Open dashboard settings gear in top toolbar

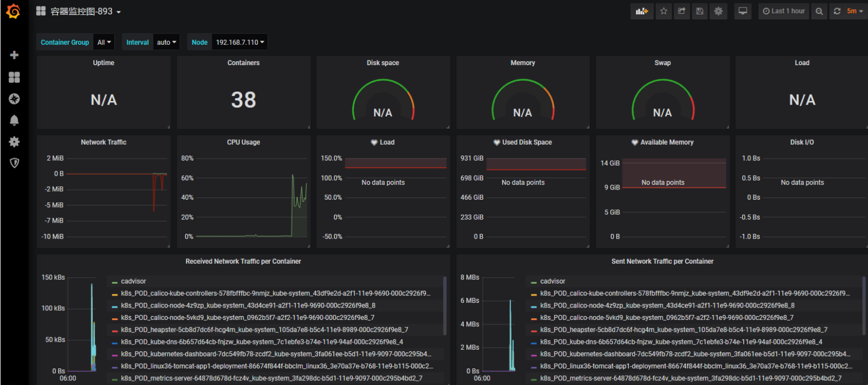click(719, 11)
